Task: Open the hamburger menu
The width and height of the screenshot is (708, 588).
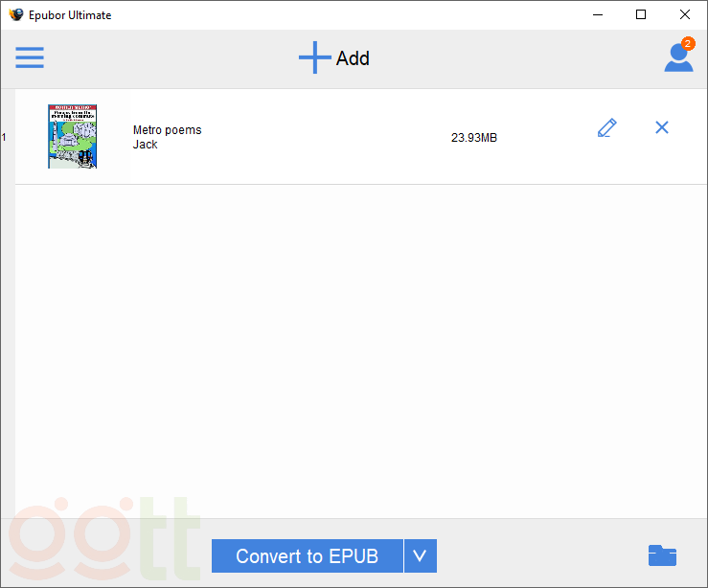Action: click(30, 57)
